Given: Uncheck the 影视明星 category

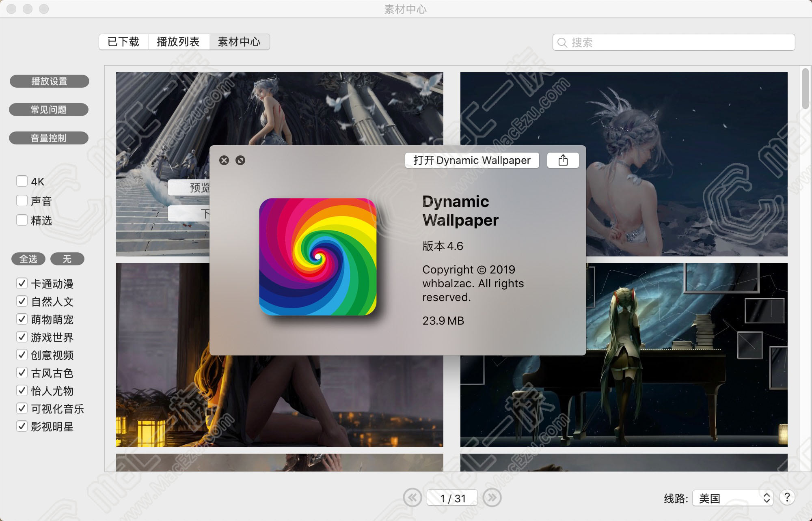Looking at the screenshot, I should coord(22,426).
